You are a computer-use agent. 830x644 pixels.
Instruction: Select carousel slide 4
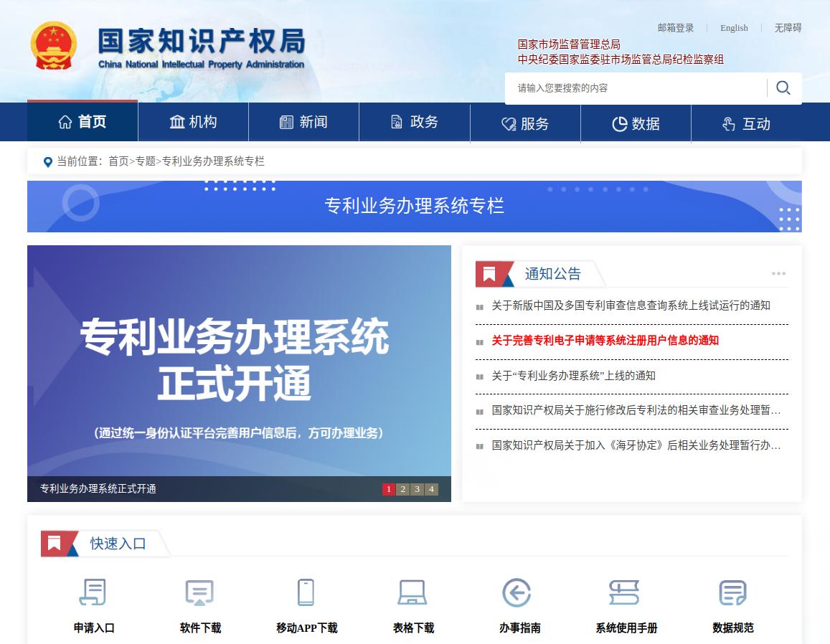[431, 489]
